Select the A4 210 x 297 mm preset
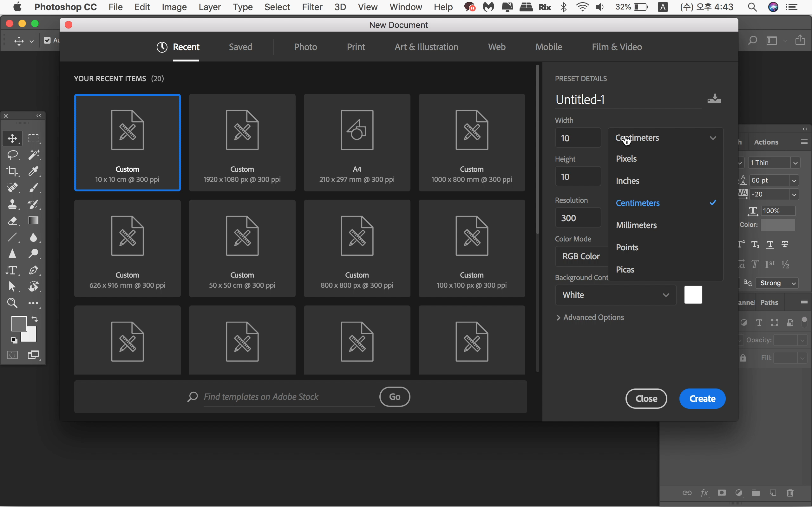This screenshot has height=507, width=812. (357, 143)
